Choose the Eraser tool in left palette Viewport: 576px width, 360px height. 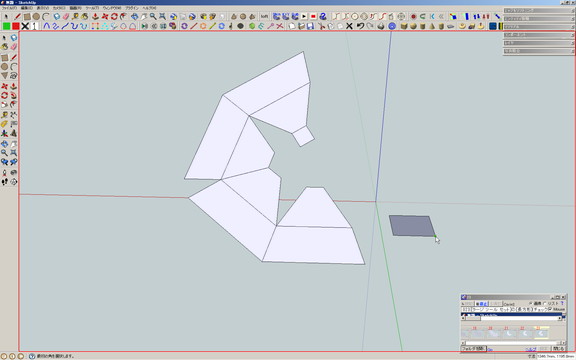click(14, 47)
